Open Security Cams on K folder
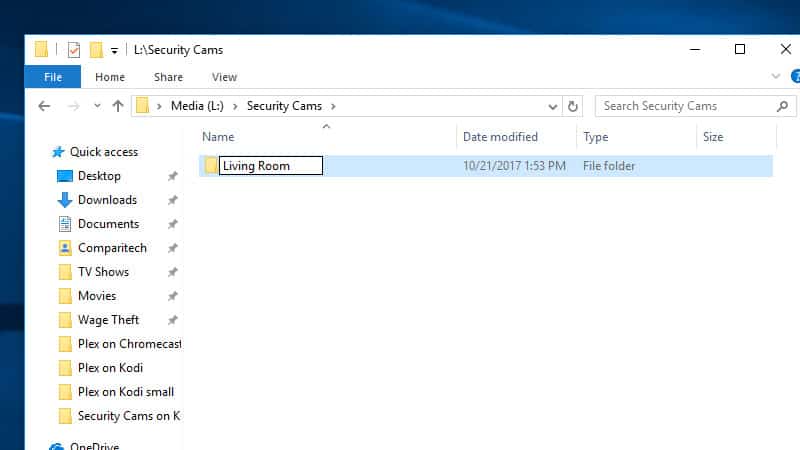The height and width of the screenshot is (450, 800). coord(129,416)
